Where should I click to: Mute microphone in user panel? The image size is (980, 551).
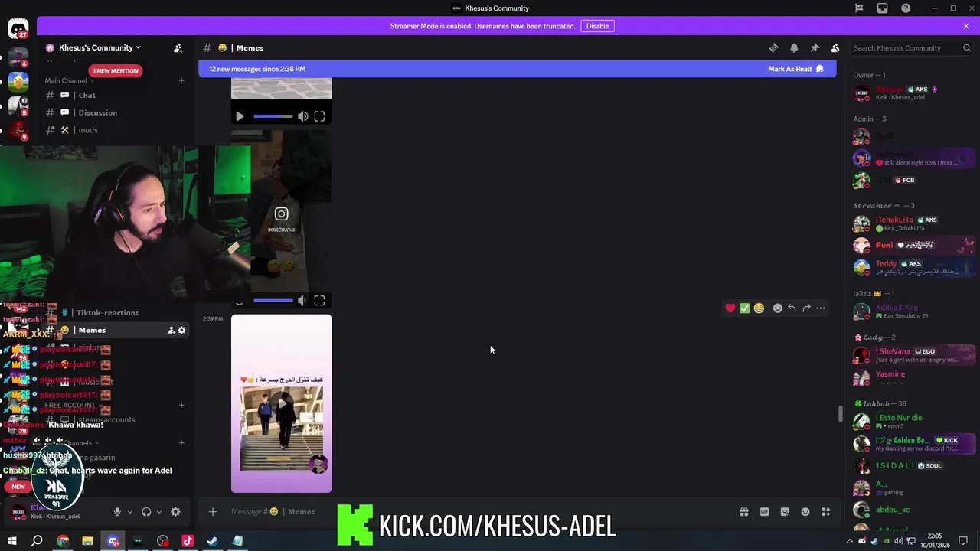[117, 512]
